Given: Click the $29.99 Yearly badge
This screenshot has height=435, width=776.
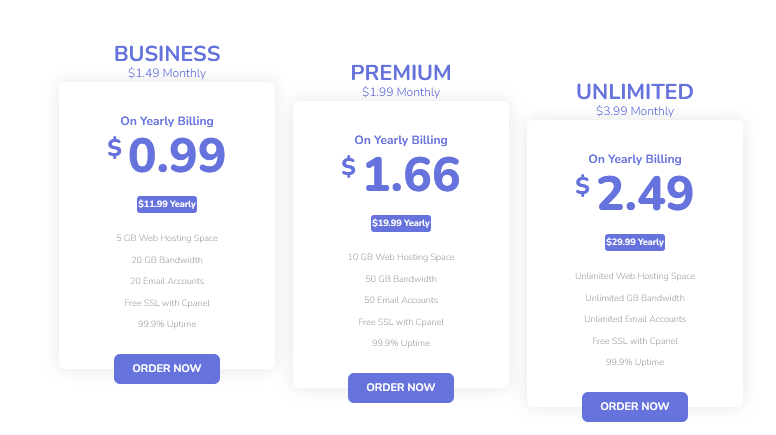Looking at the screenshot, I should point(635,242).
